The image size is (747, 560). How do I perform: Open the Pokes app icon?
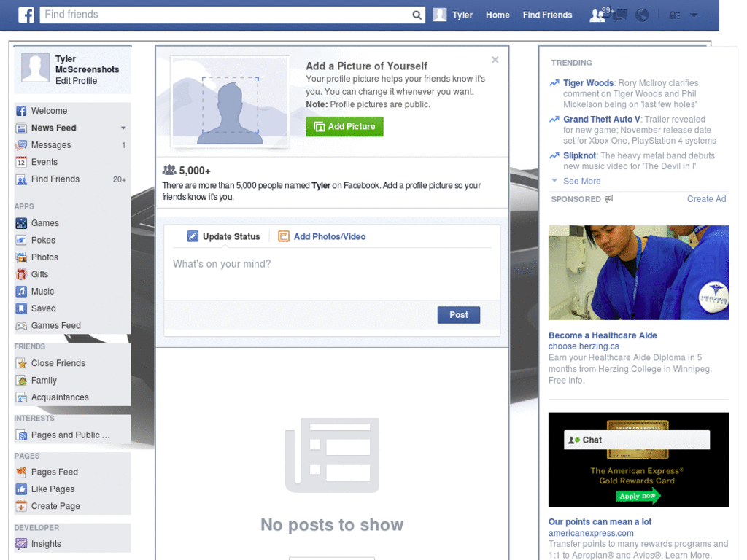click(21, 240)
